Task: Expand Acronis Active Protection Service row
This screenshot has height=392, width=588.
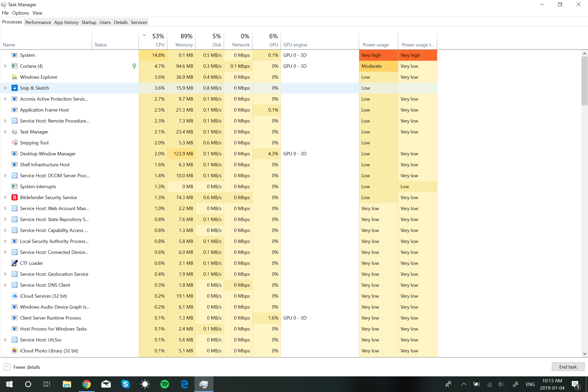Action: (x=5, y=99)
